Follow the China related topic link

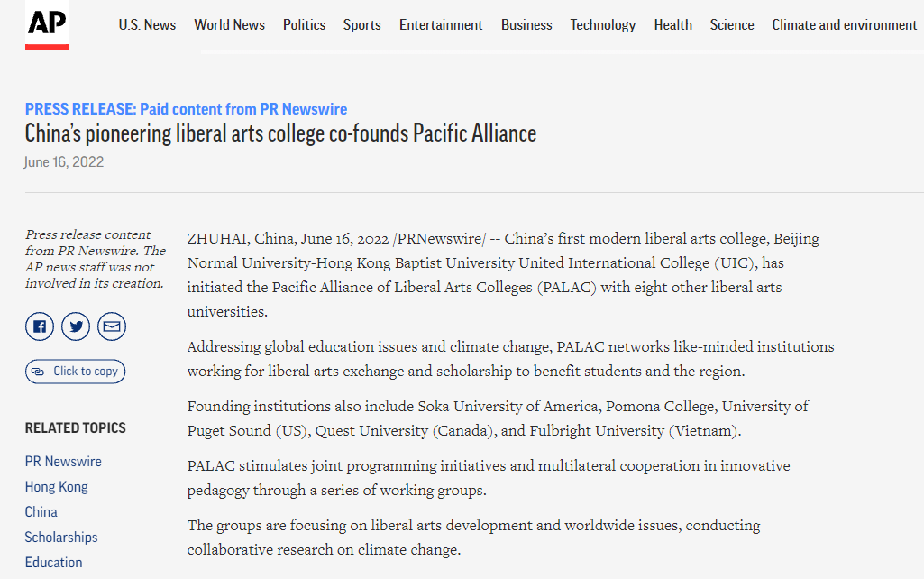pyautogui.click(x=41, y=512)
